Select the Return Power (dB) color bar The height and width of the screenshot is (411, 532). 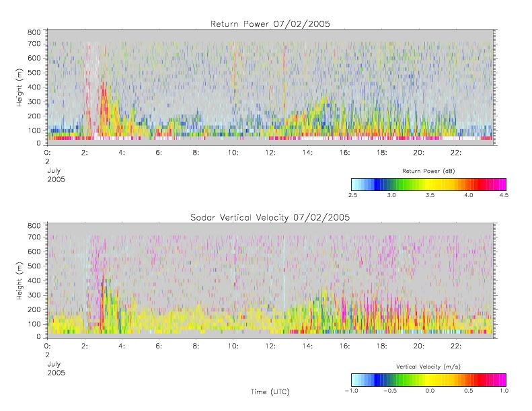[428, 184]
